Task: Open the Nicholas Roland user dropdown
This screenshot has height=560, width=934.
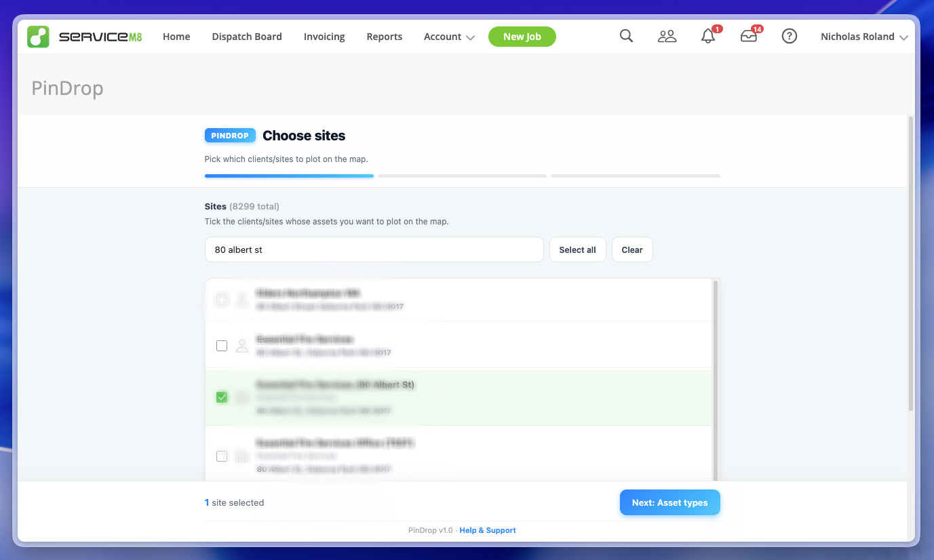Action: point(864,37)
